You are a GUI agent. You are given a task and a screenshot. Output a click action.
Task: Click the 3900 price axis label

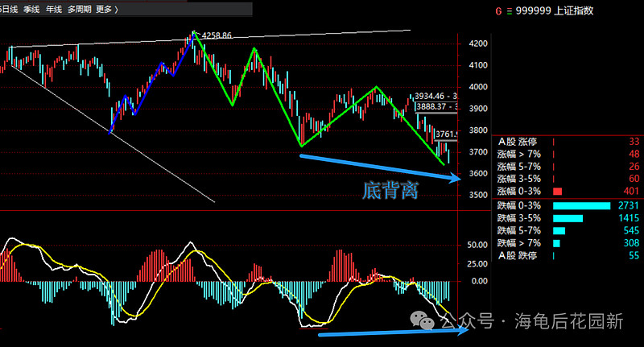point(478,109)
